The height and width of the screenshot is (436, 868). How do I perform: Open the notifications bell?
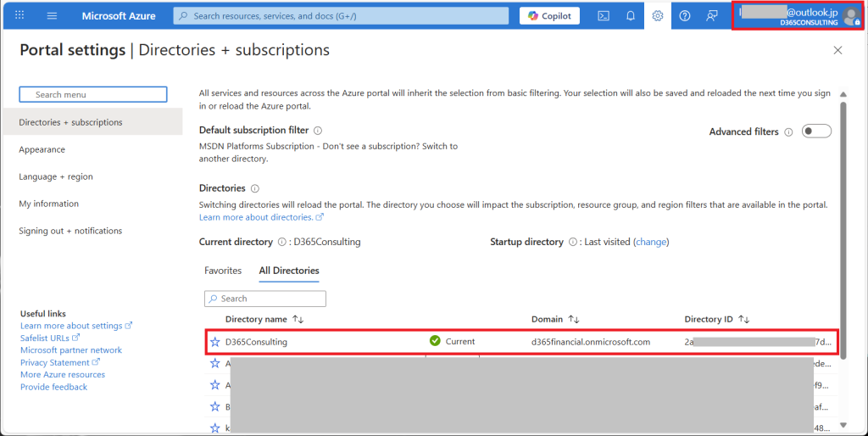631,16
